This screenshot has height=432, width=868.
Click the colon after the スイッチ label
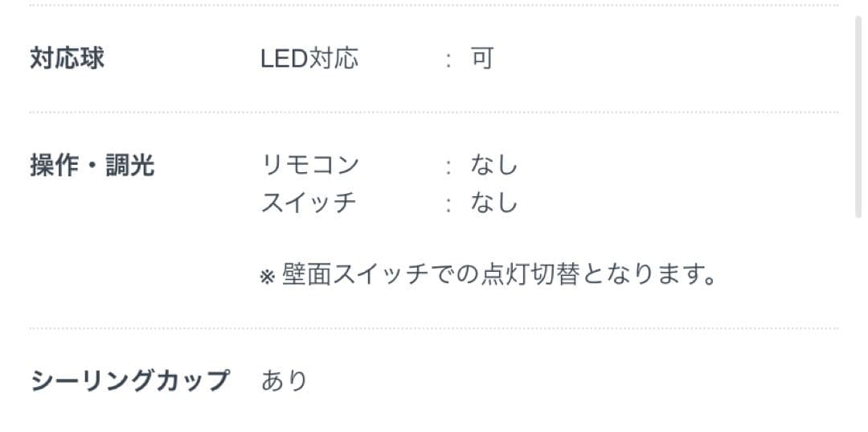pos(448,204)
